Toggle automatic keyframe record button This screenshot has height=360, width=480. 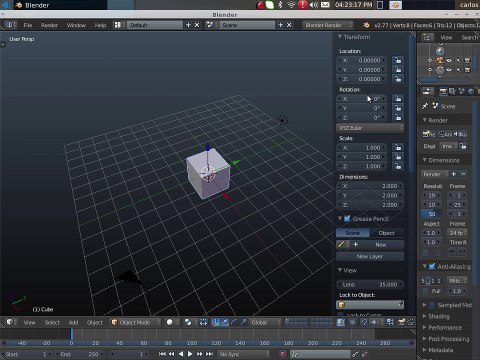point(283,354)
